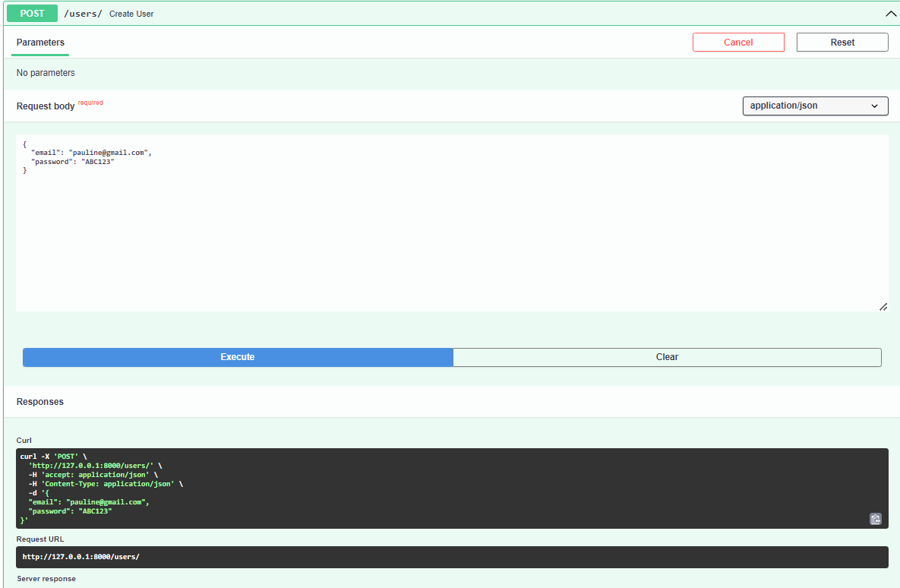Select application/json content type
900x588 pixels.
coord(814,106)
